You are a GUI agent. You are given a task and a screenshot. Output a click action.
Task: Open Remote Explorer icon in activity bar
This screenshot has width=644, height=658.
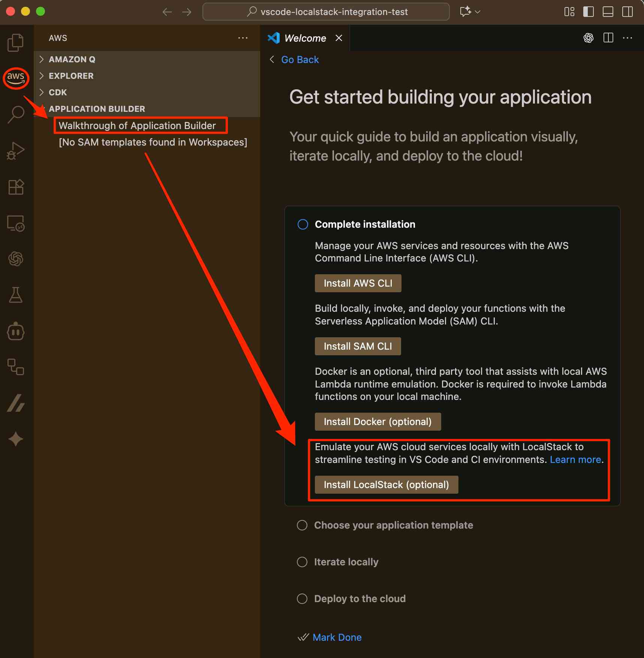click(16, 223)
